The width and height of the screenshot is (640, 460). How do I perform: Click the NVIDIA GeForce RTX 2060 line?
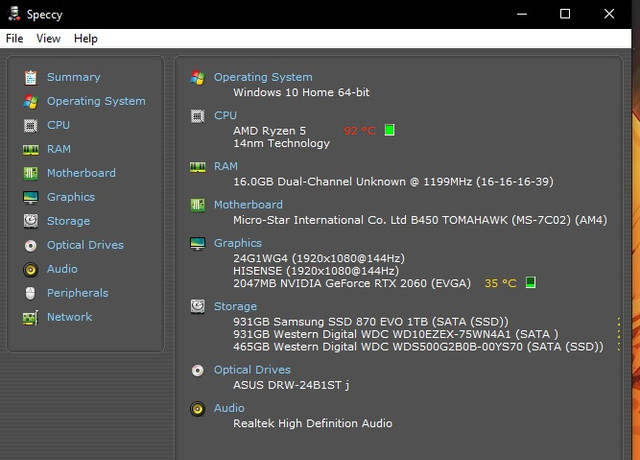pyautogui.click(x=352, y=283)
